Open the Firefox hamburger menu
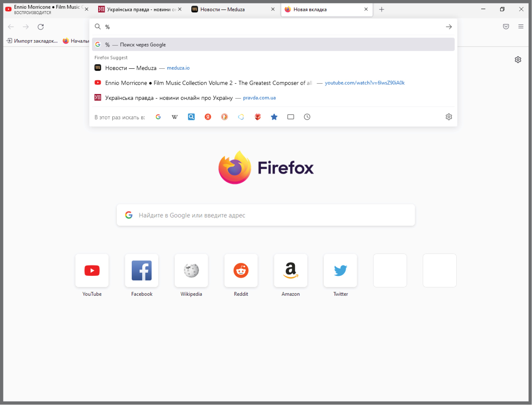Viewport: 532px width, 405px height. [x=521, y=26]
